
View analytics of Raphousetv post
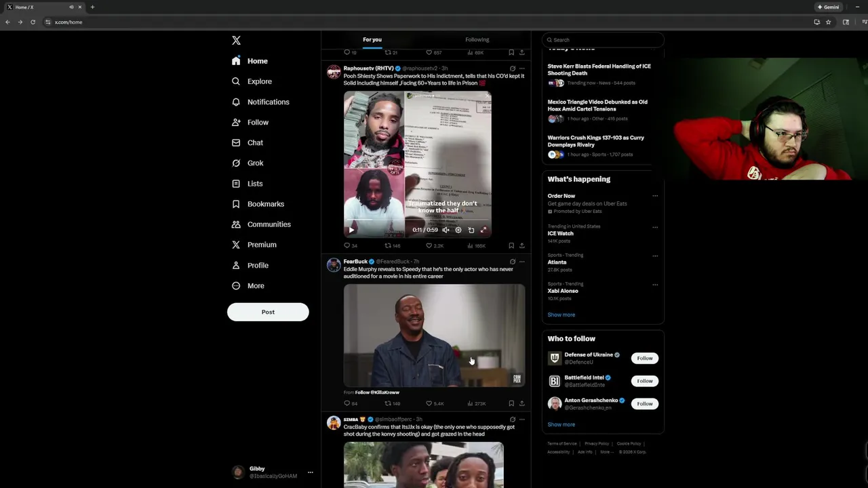(476, 245)
